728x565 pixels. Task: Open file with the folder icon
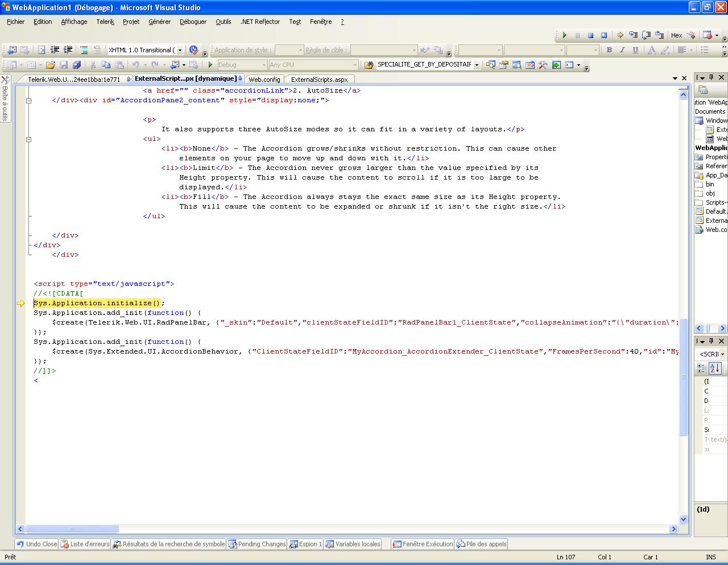click(x=51, y=65)
